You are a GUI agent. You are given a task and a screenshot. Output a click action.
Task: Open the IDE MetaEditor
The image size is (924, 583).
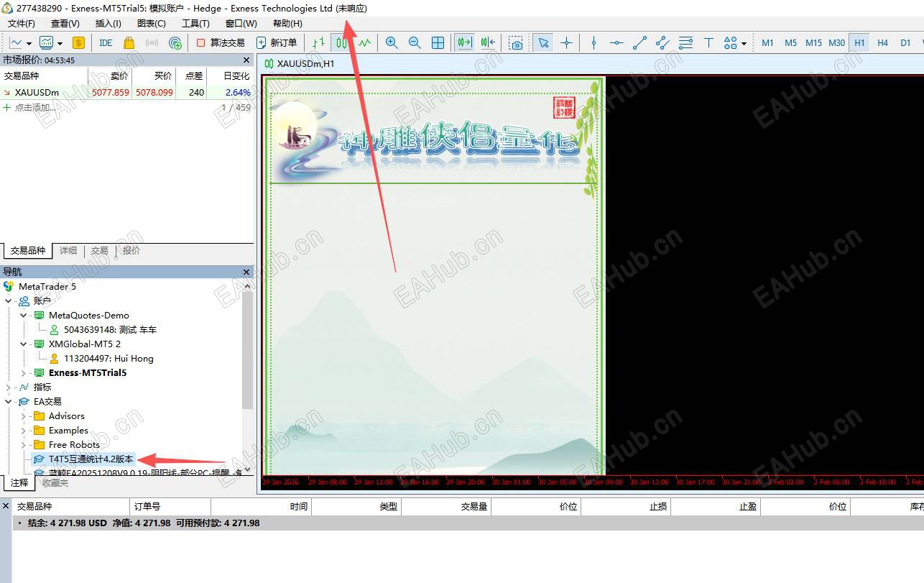tap(106, 42)
